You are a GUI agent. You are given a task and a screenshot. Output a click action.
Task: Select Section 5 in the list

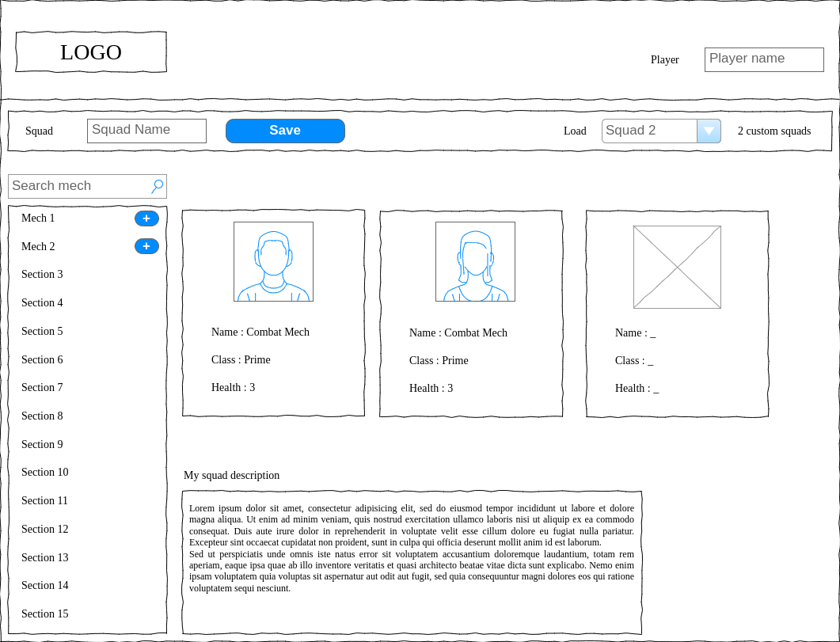tap(42, 331)
